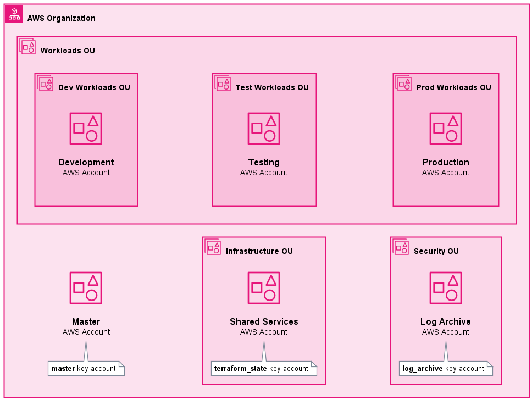Click the 'Dev Workloads OU' label

95,87
